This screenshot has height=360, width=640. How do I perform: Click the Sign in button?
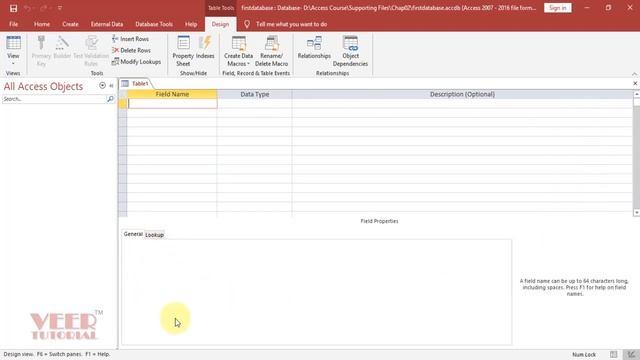(558, 8)
